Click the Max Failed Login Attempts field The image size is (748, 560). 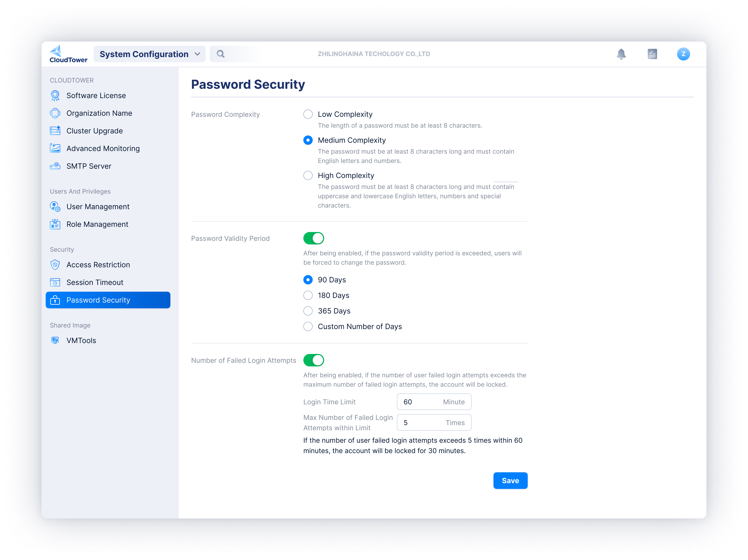click(x=434, y=422)
